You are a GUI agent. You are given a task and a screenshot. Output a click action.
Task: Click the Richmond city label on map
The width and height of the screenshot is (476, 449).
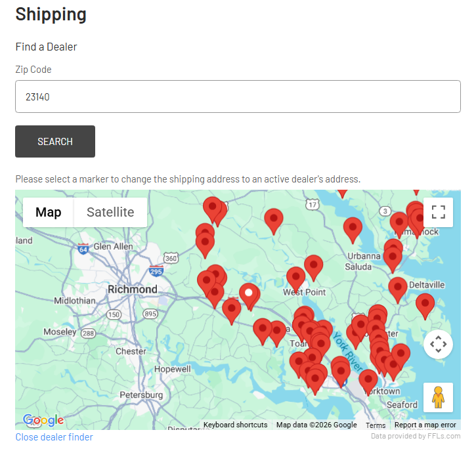coord(132,289)
